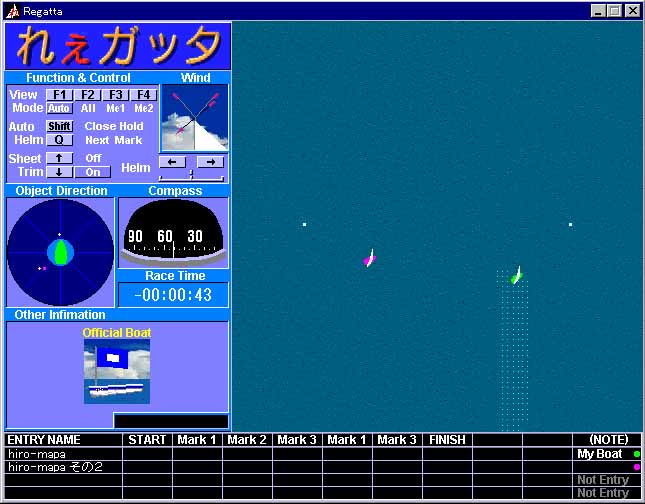Toggle the Sheet Trim On indicator
645x504 pixels.
tap(93, 172)
